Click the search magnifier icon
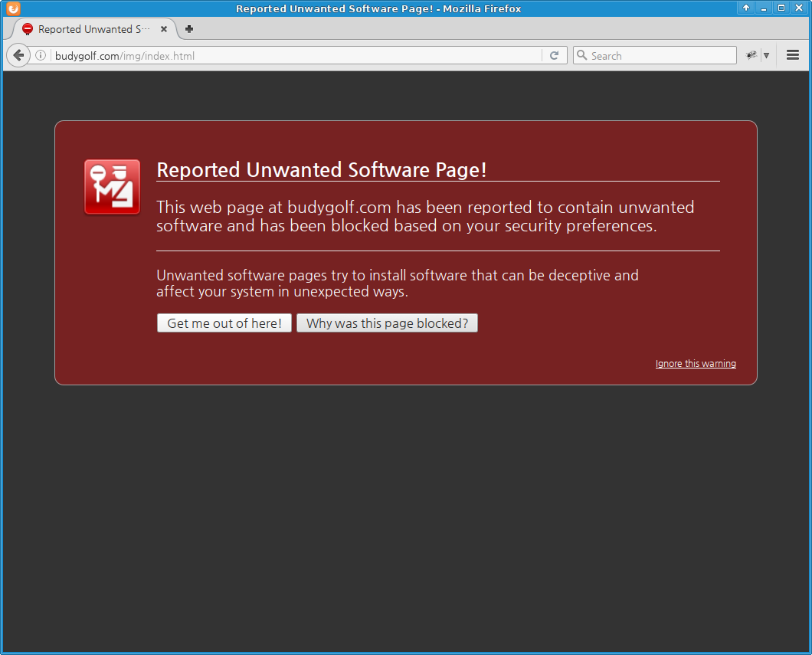The width and height of the screenshot is (812, 655). [x=582, y=55]
